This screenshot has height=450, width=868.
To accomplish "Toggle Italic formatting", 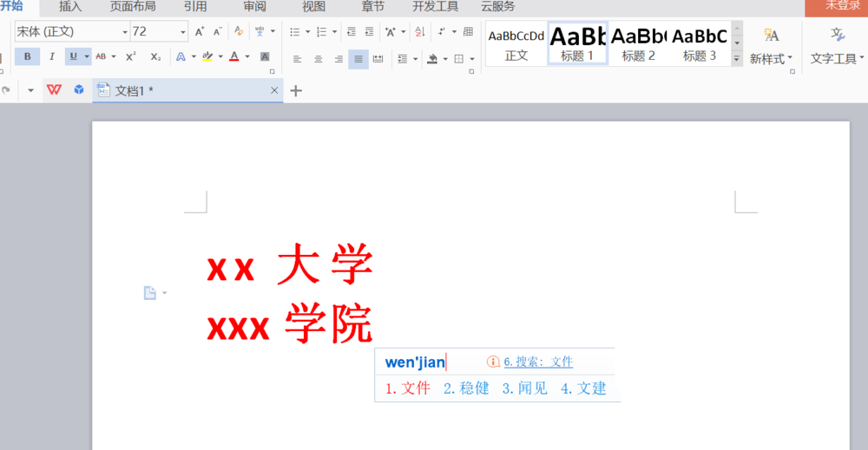I will 51,56.
